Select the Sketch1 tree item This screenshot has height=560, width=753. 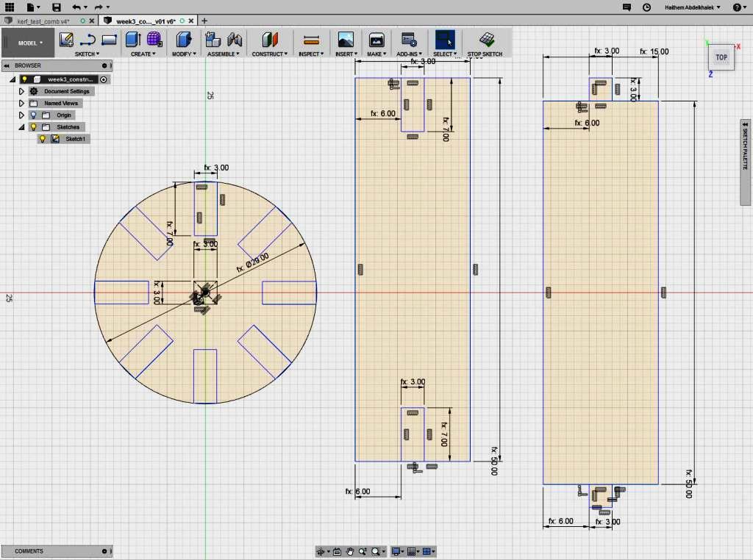coord(75,139)
